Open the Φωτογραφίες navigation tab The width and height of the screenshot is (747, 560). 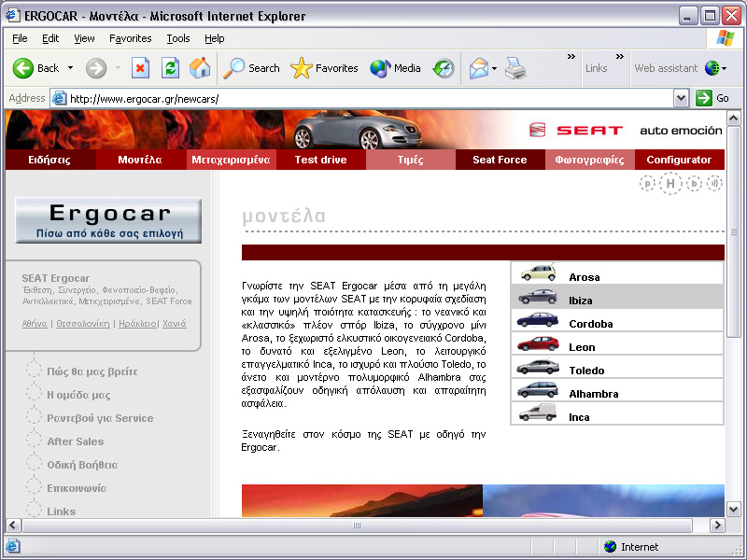coord(590,160)
